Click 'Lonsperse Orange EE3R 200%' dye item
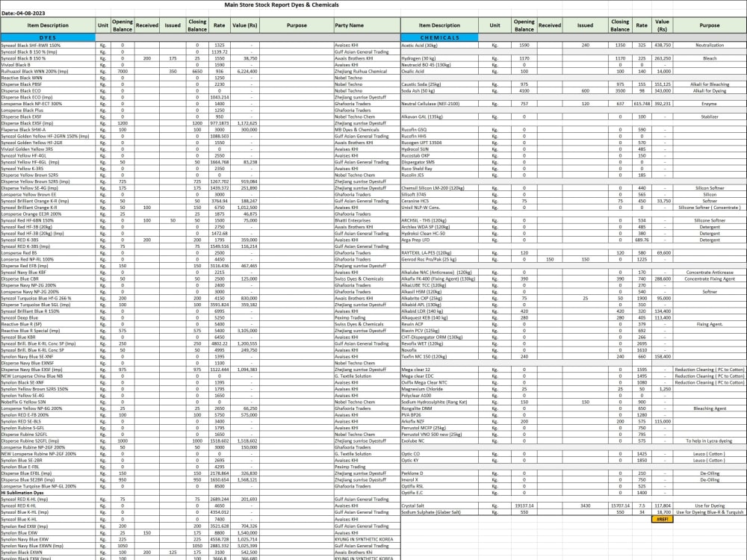 pos(48,214)
